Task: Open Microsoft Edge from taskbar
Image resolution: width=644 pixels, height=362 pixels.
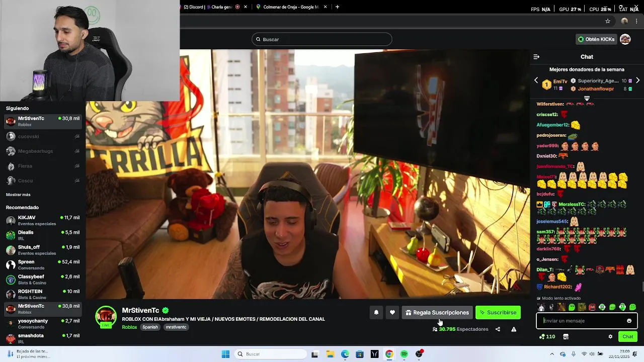Action: (x=345, y=354)
